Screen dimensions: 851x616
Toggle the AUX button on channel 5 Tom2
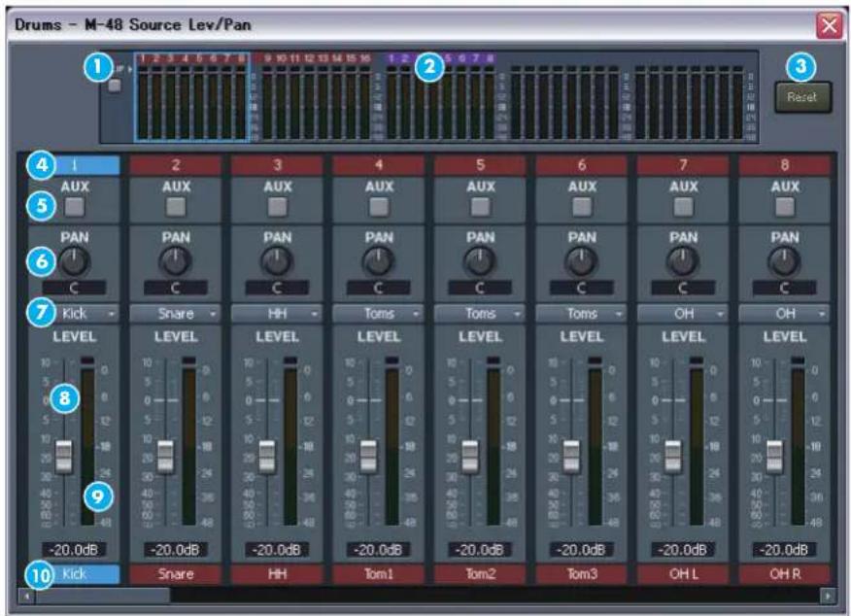480,206
